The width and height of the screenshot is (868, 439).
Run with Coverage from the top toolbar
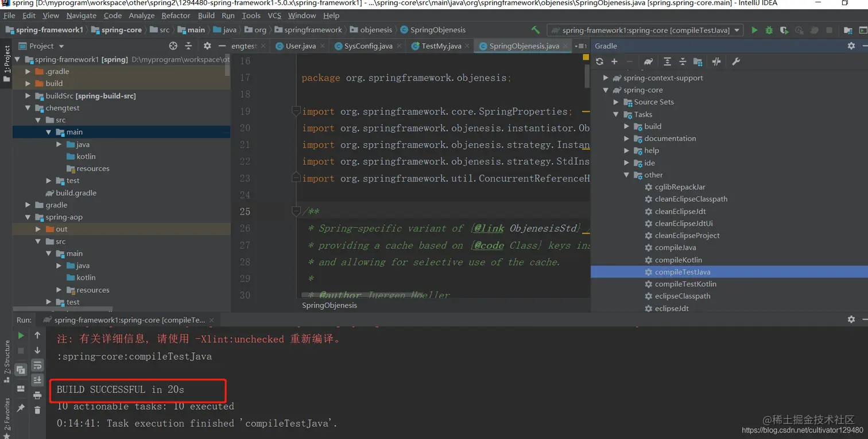[784, 30]
